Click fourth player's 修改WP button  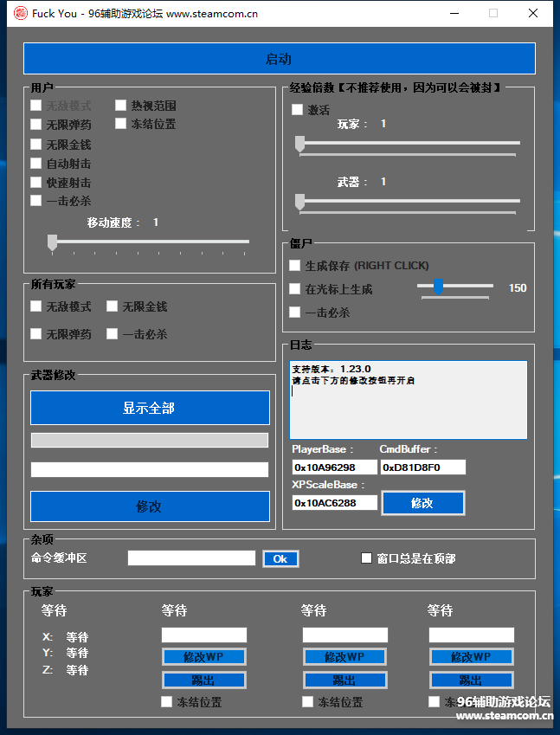pos(472,657)
